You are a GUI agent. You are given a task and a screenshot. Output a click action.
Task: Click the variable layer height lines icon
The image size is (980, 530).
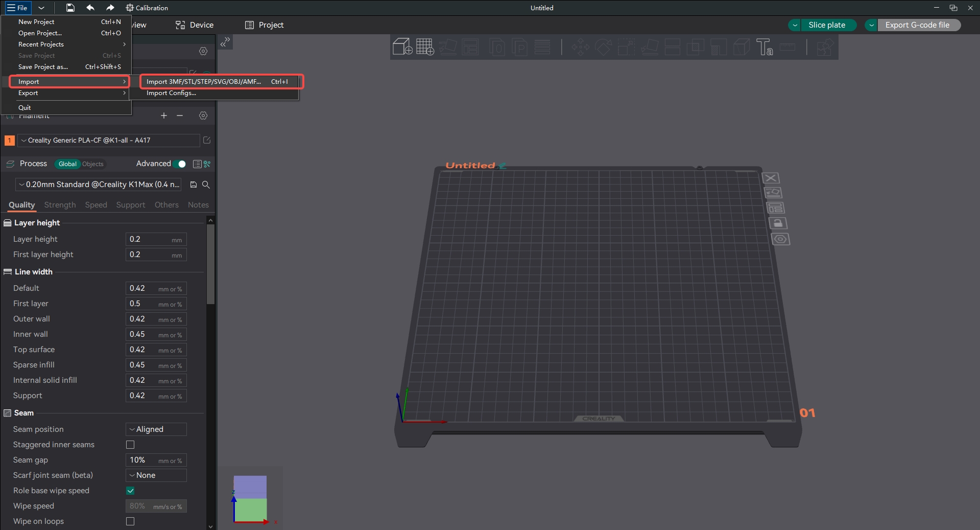(x=542, y=47)
